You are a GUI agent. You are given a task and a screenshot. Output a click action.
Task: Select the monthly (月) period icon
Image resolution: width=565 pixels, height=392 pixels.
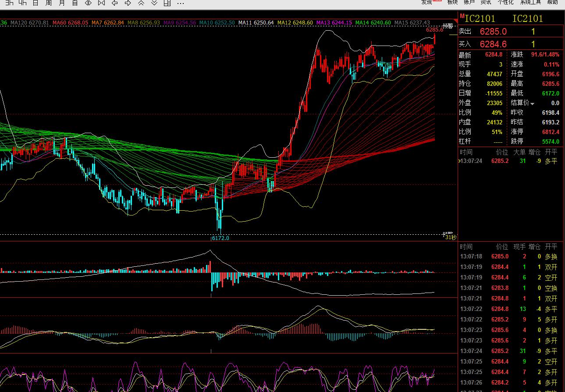coord(62,3)
